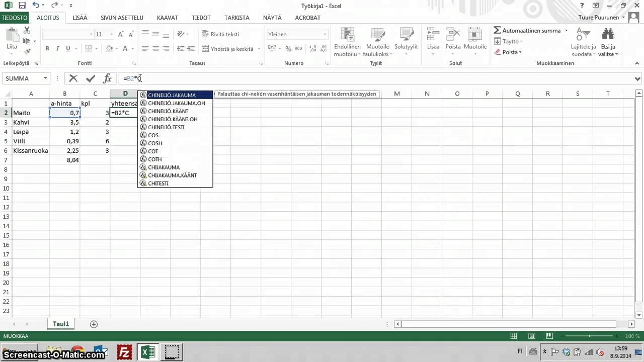This screenshot has height=362, width=644.
Task: Click the Cut scissors icon
Action: (x=27, y=31)
